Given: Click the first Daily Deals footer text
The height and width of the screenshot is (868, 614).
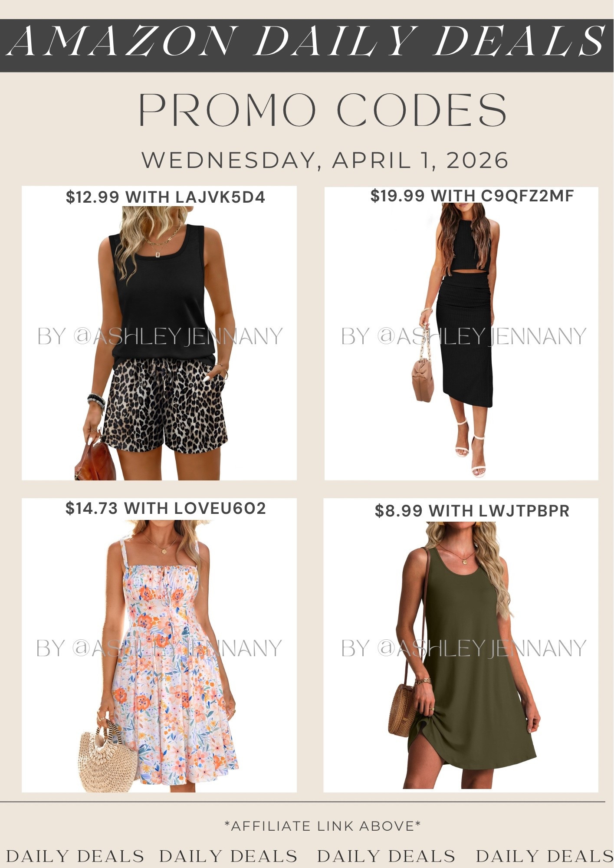Looking at the screenshot, I should pos(75,856).
